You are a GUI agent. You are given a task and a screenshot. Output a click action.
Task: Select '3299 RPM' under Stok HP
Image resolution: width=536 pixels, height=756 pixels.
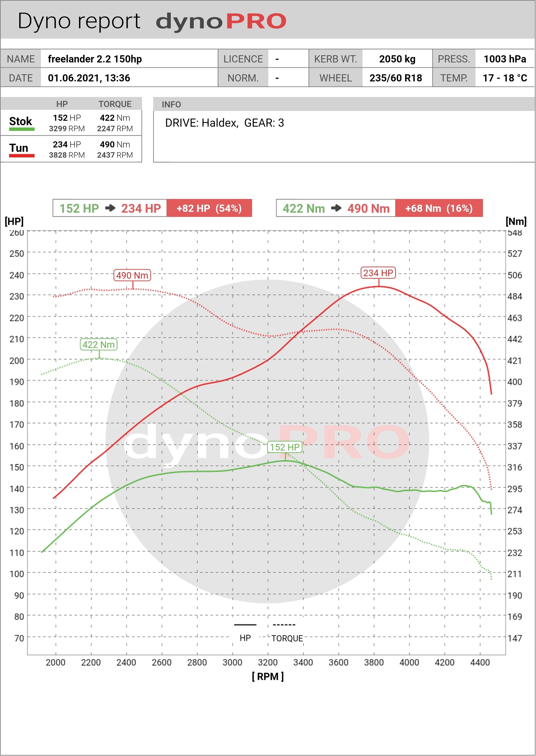[67, 129]
